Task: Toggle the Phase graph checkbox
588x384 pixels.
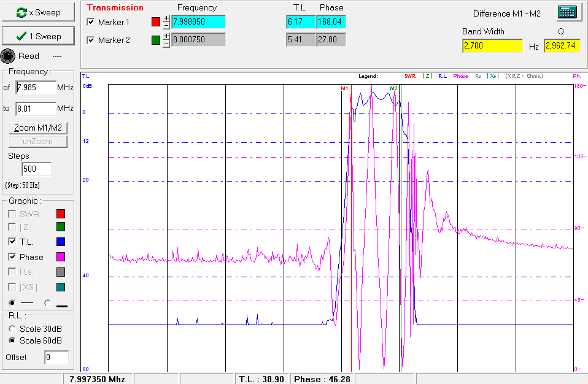Action: click(12, 257)
